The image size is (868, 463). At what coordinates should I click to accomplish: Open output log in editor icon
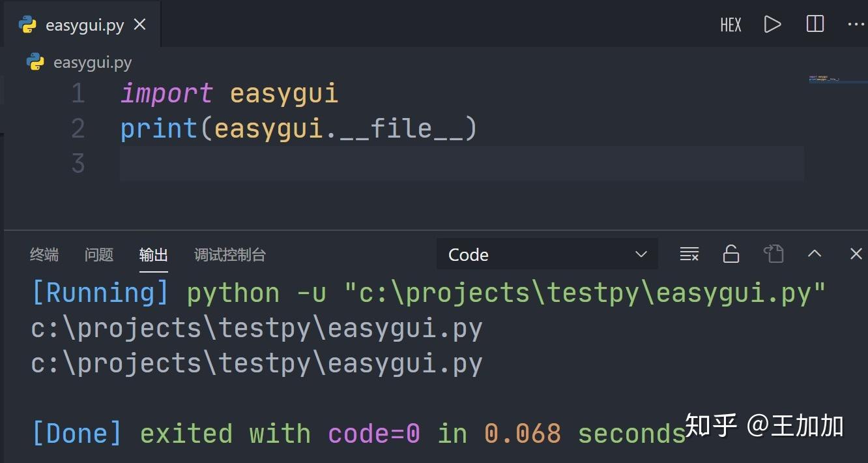click(774, 254)
